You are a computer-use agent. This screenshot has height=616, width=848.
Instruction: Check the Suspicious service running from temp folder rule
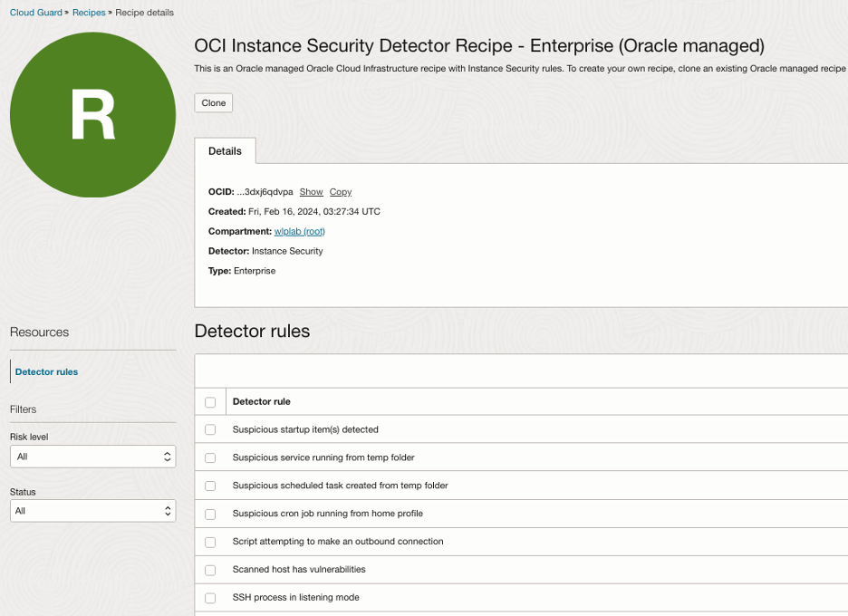[209, 457]
